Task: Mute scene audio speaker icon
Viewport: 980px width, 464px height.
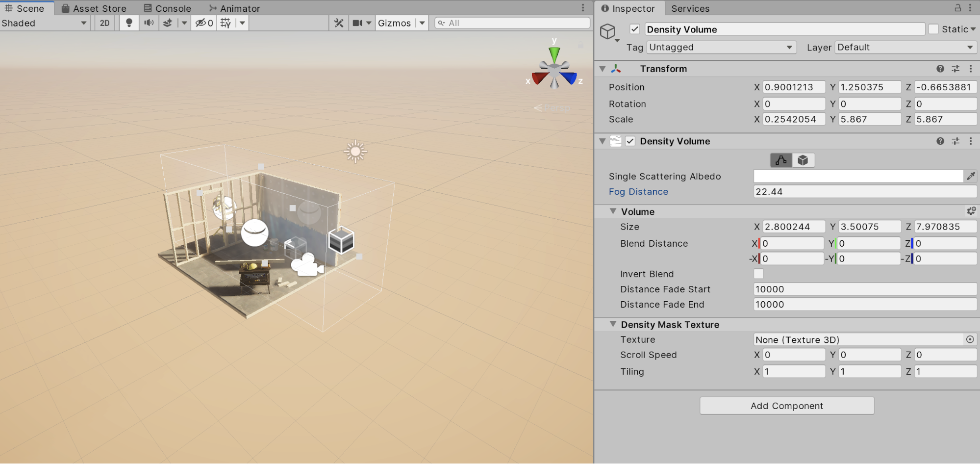Action: pyautogui.click(x=149, y=23)
